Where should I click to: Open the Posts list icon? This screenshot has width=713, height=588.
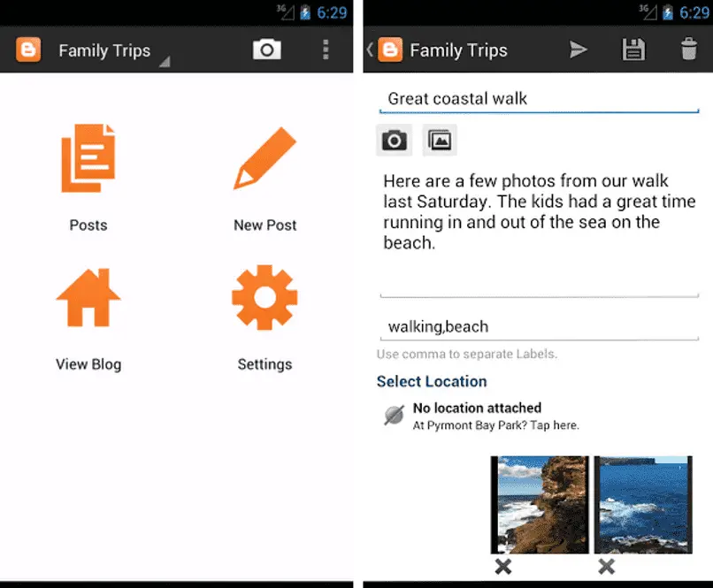click(x=88, y=158)
